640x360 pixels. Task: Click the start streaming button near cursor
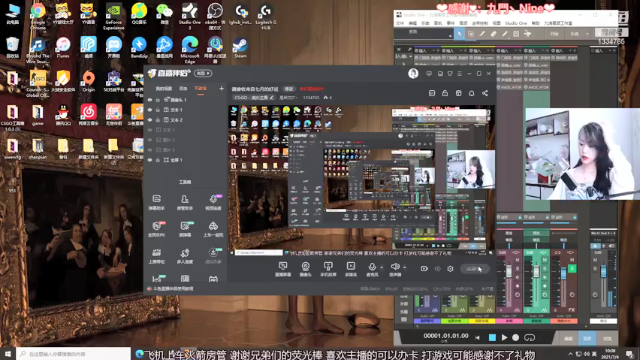click(x=474, y=269)
